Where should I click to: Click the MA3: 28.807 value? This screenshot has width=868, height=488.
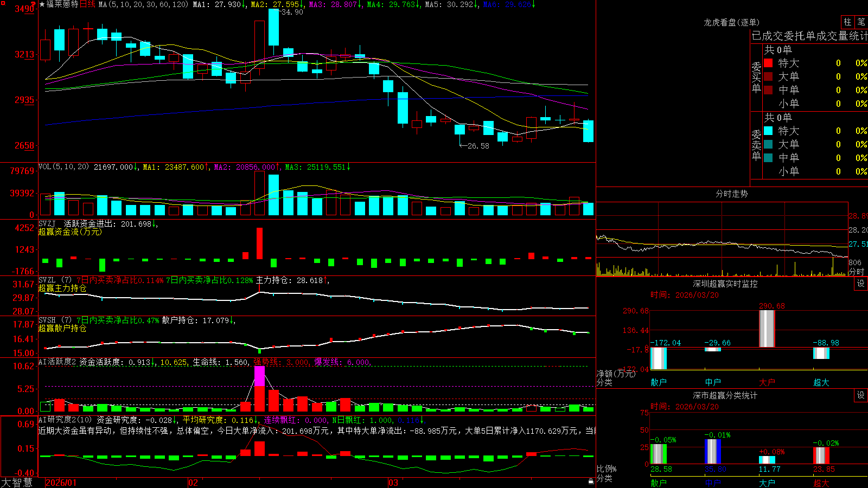click(x=335, y=4)
